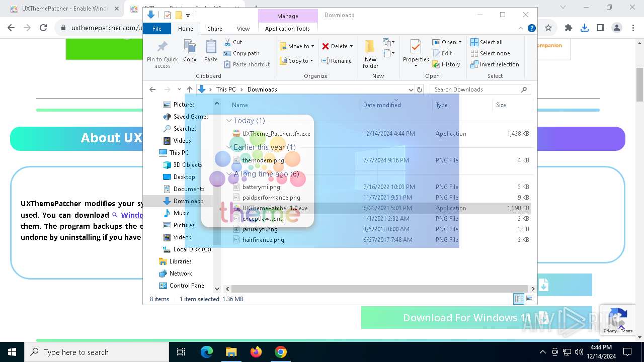Open Microsoft Edge from taskbar

pyautogui.click(x=207, y=352)
